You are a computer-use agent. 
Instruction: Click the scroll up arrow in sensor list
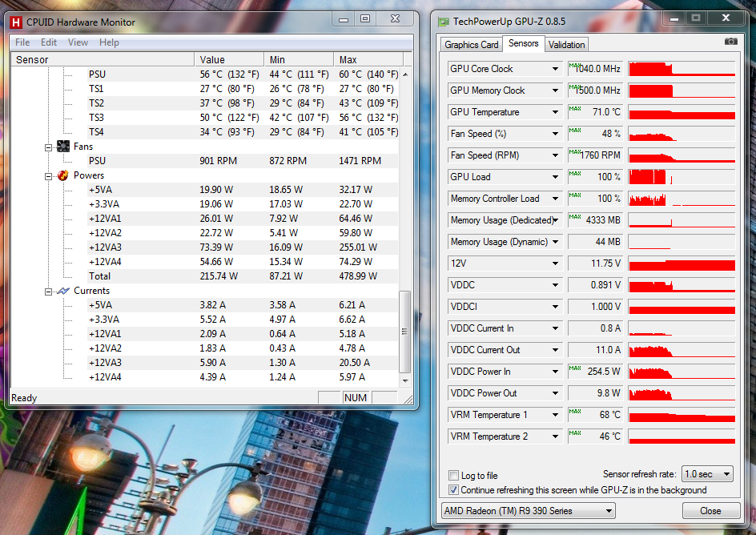tap(405, 74)
